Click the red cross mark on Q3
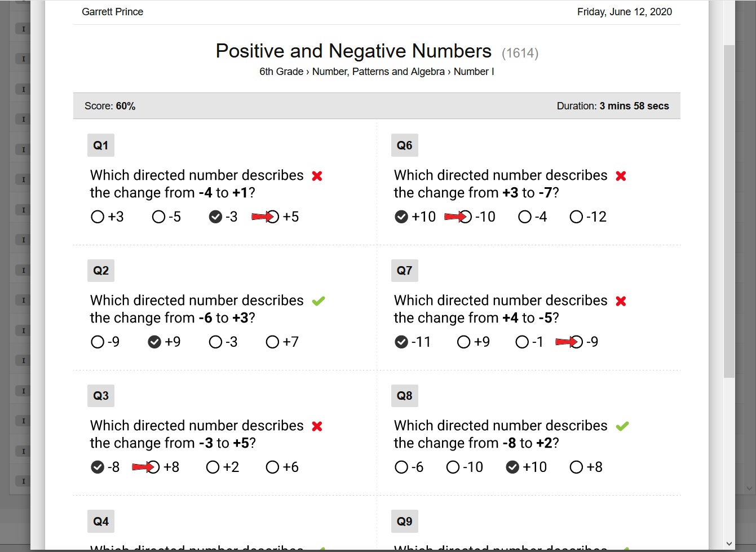 [317, 426]
